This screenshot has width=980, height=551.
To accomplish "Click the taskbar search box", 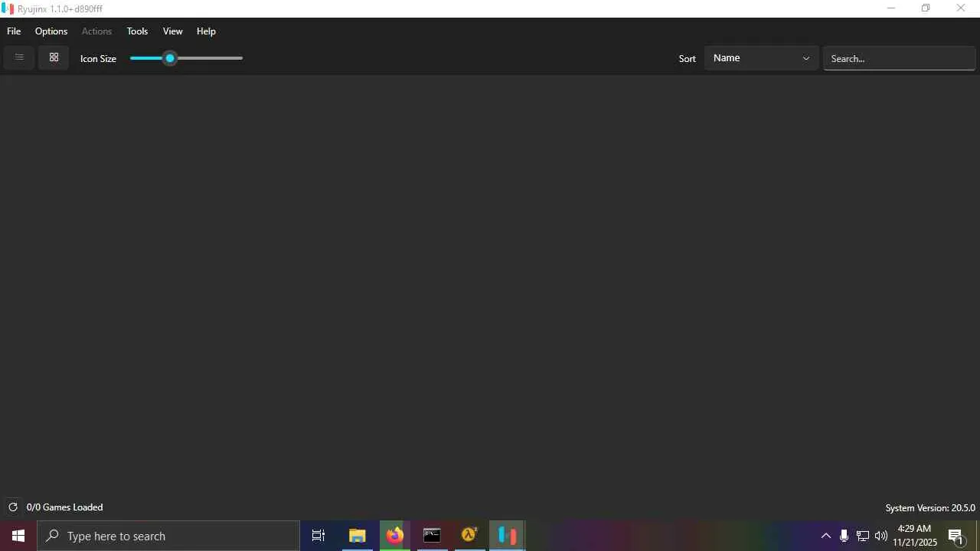I will [x=168, y=536].
